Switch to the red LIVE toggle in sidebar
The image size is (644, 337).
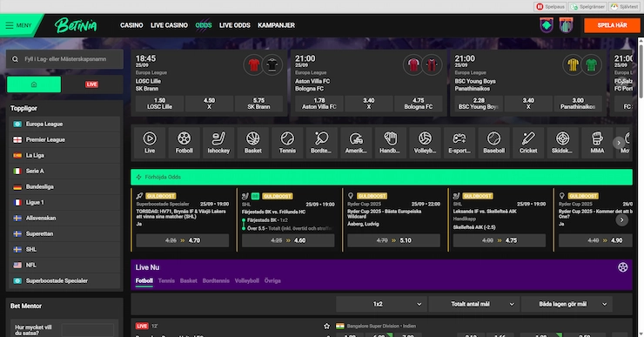91,84
